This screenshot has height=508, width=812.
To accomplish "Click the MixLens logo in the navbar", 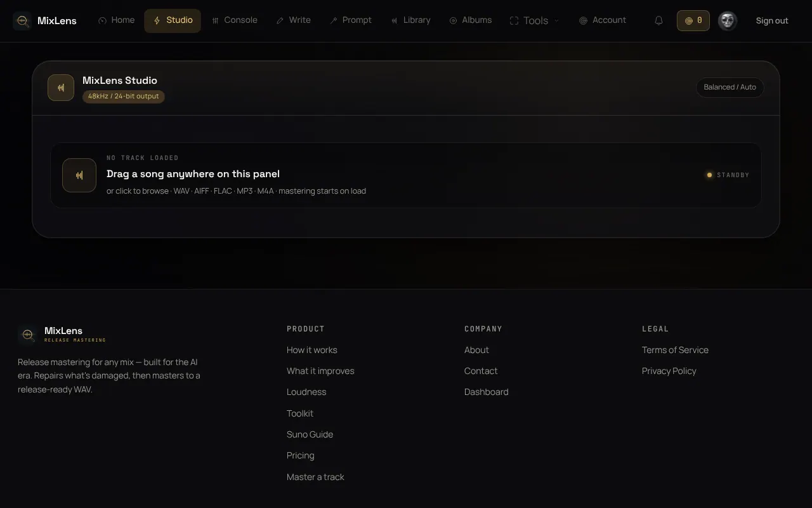I will 45,21.
